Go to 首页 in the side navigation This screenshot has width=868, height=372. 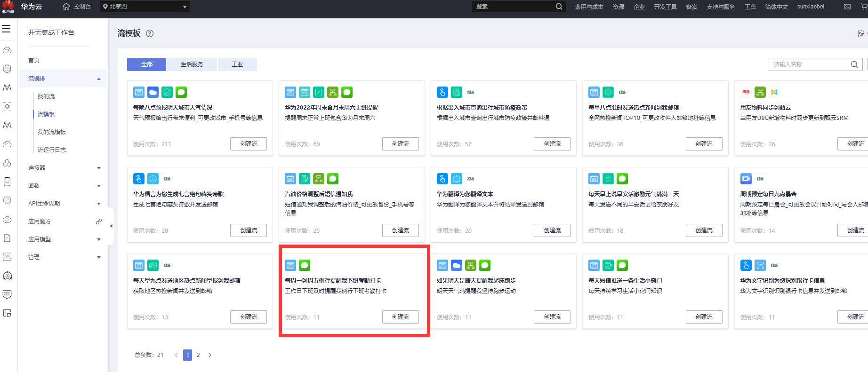(34, 61)
